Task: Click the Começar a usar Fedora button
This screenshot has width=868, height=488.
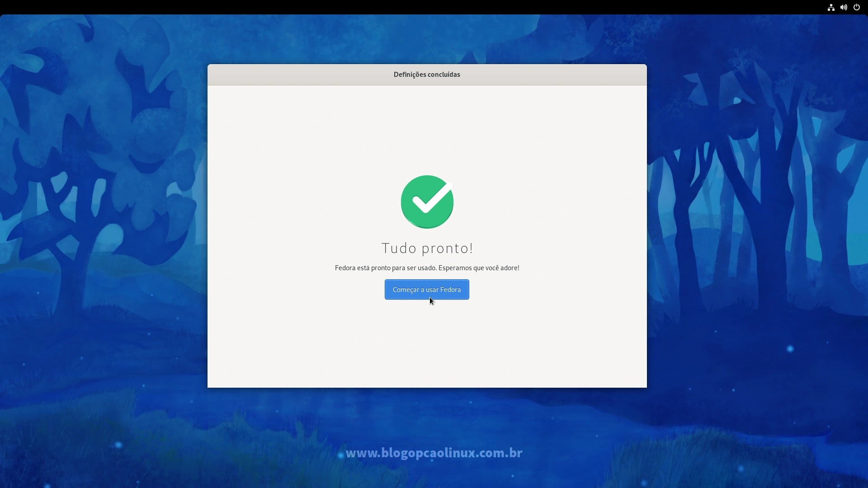Action: pyautogui.click(x=427, y=290)
